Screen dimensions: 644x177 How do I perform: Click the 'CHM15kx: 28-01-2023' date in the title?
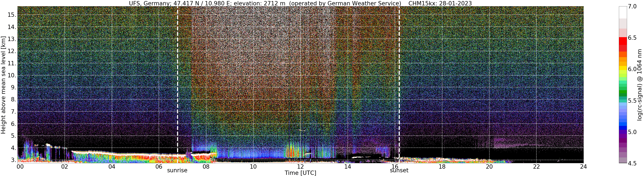click(440, 3)
